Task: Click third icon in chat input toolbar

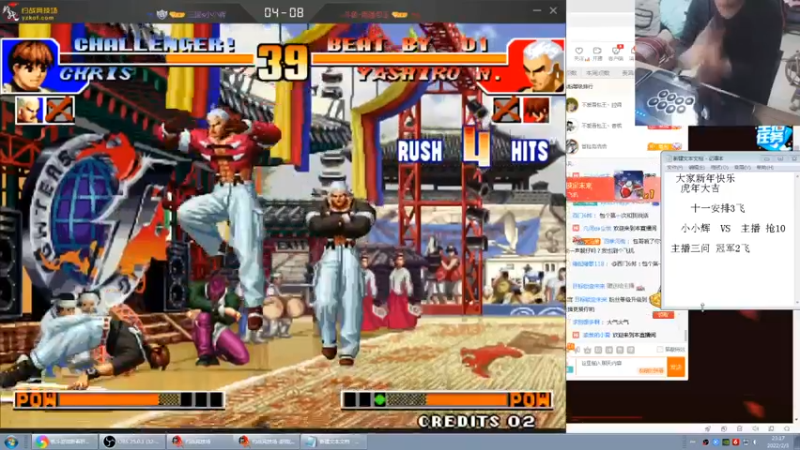Action: click(x=598, y=350)
